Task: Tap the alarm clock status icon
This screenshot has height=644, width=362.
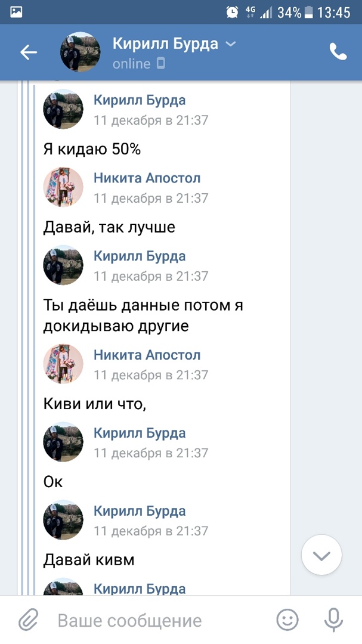Action: tap(232, 12)
